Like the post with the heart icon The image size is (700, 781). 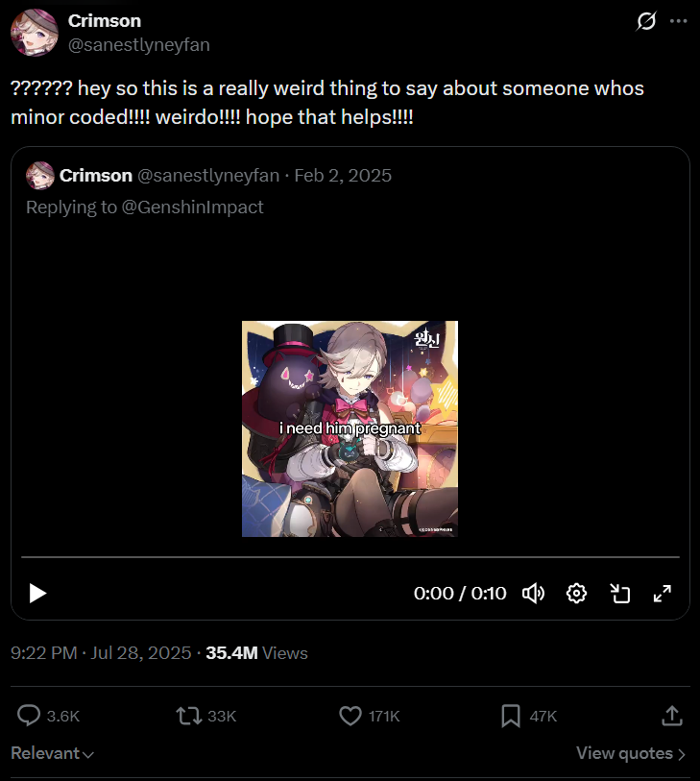pos(350,716)
